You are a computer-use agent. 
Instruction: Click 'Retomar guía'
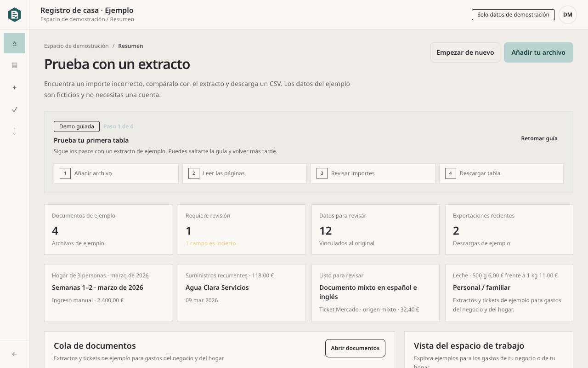539,138
